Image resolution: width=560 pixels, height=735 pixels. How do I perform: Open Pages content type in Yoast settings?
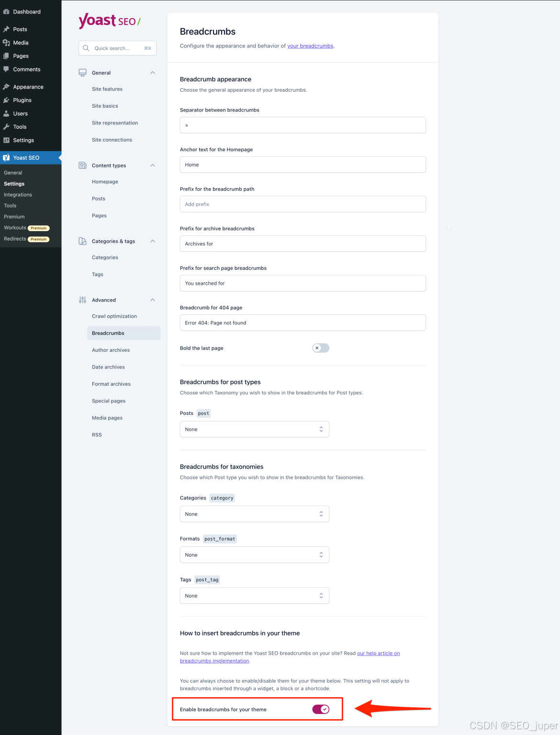click(x=99, y=216)
